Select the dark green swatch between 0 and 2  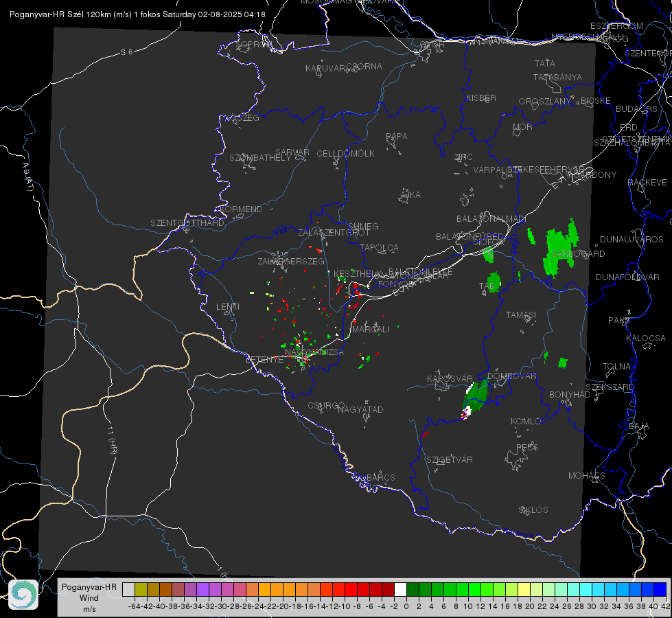(x=413, y=589)
